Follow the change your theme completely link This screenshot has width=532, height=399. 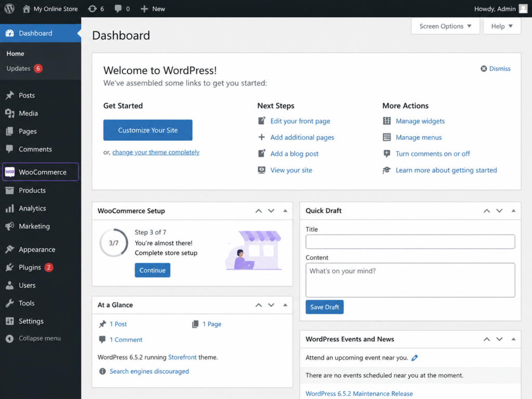click(x=156, y=152)
